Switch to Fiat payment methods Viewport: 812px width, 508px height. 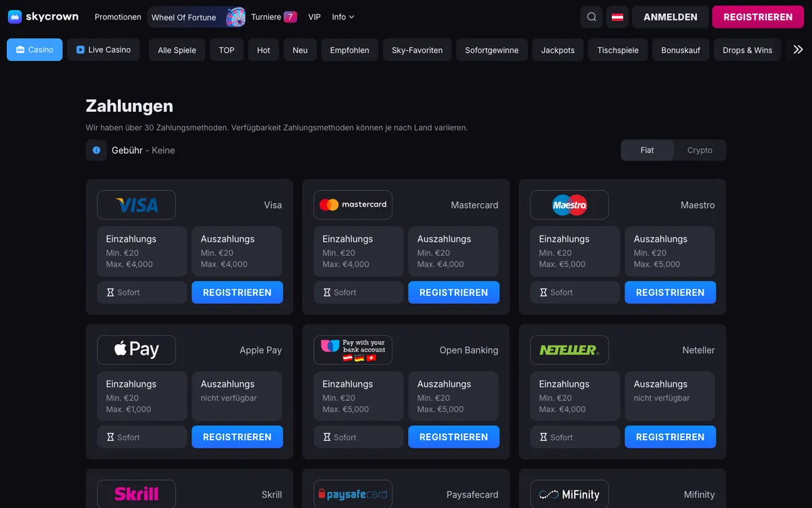point(648,150)
